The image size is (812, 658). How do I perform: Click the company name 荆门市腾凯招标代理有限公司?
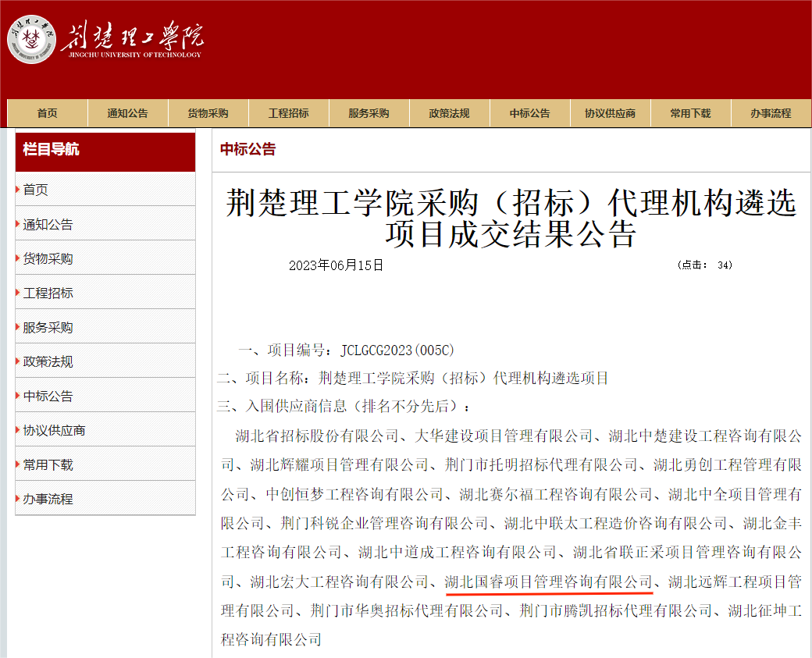616,611
